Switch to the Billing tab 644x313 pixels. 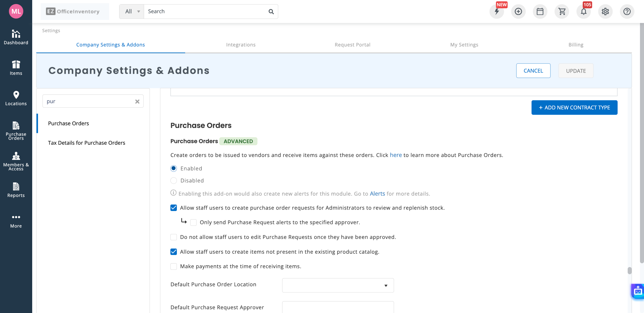576,45
